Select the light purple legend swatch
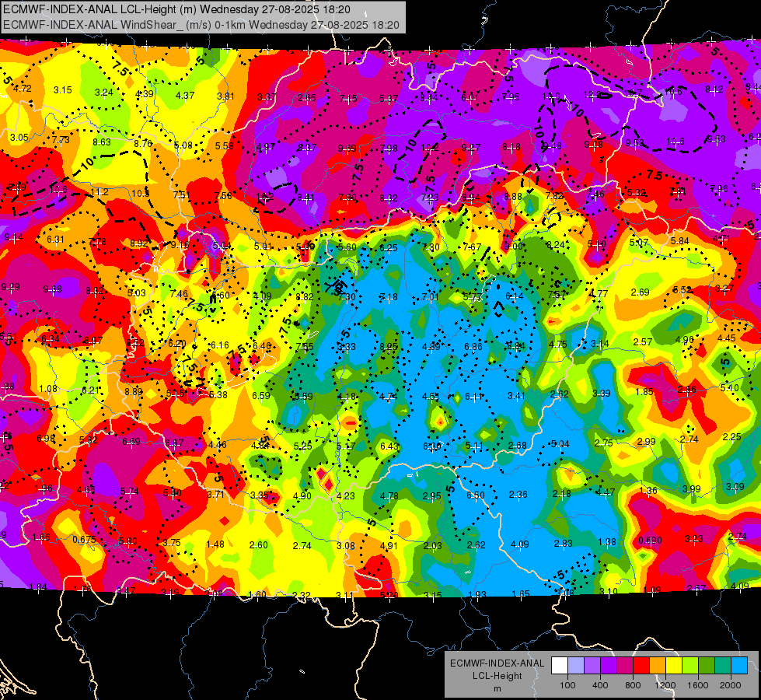This screenshot has height=700, width=761. [592, 666]
